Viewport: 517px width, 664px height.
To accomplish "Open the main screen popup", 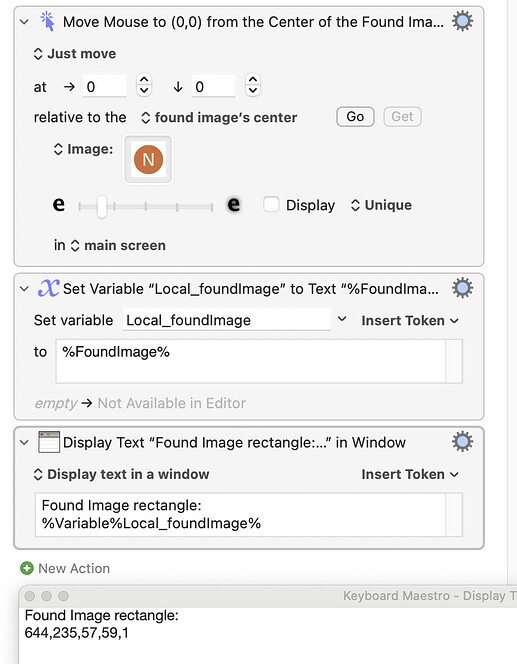I will (118, 246).
